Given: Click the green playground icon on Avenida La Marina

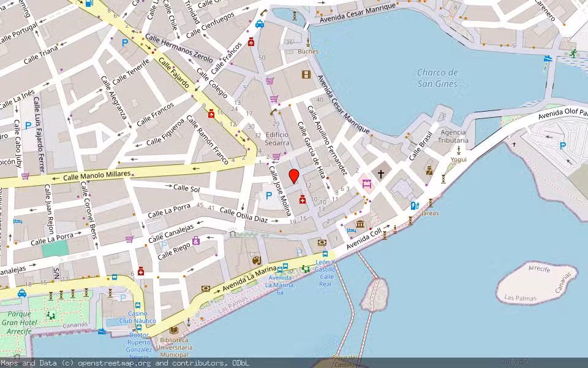Looking at the screenshot, I should click(306, 269).
